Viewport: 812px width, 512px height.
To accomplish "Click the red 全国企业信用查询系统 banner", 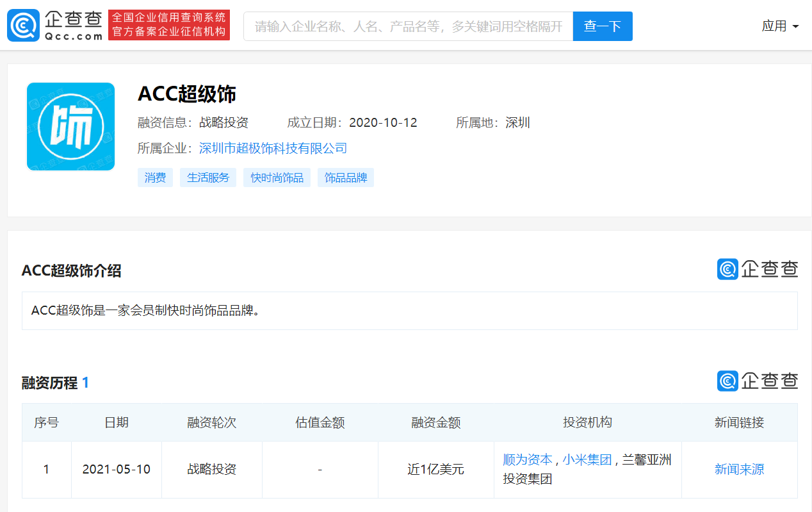I will tap(169, 25).
